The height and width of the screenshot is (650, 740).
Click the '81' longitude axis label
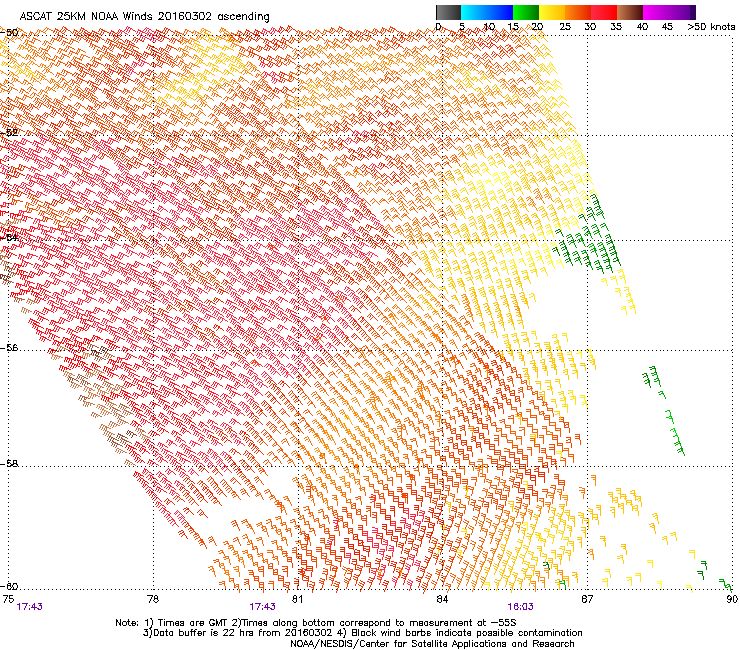pos(297,599)
